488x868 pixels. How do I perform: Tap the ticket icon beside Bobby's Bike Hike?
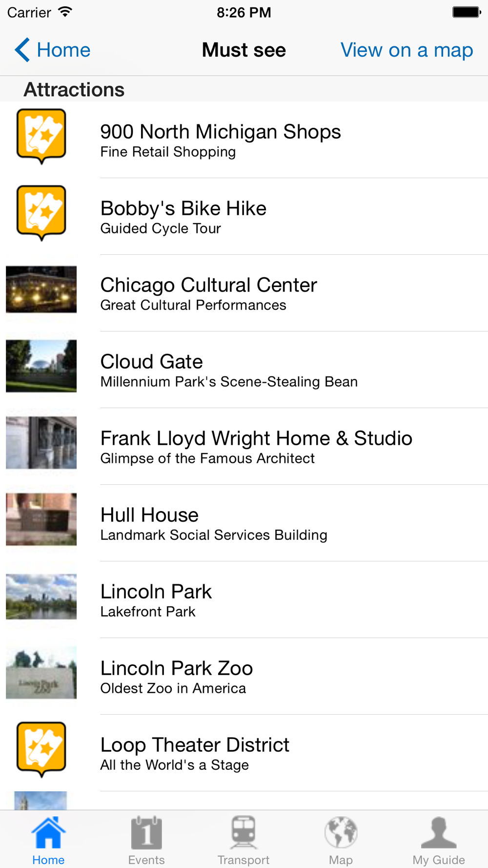click(41, 212)
